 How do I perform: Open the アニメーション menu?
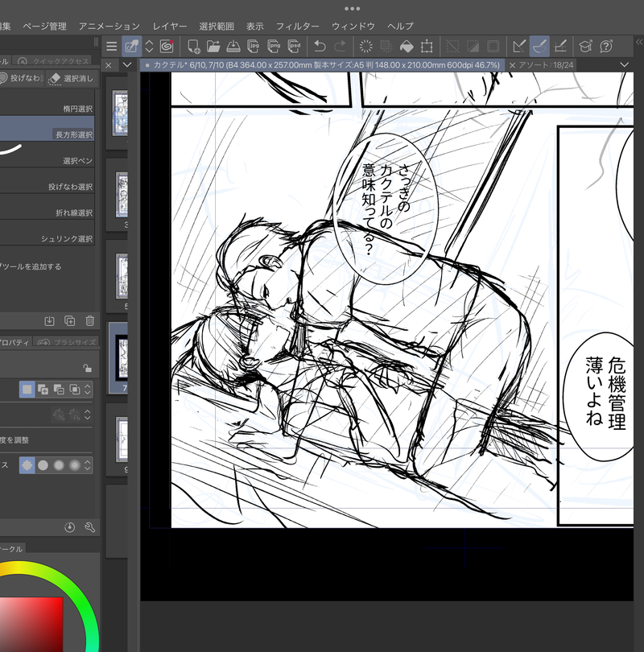pos(109,27)
